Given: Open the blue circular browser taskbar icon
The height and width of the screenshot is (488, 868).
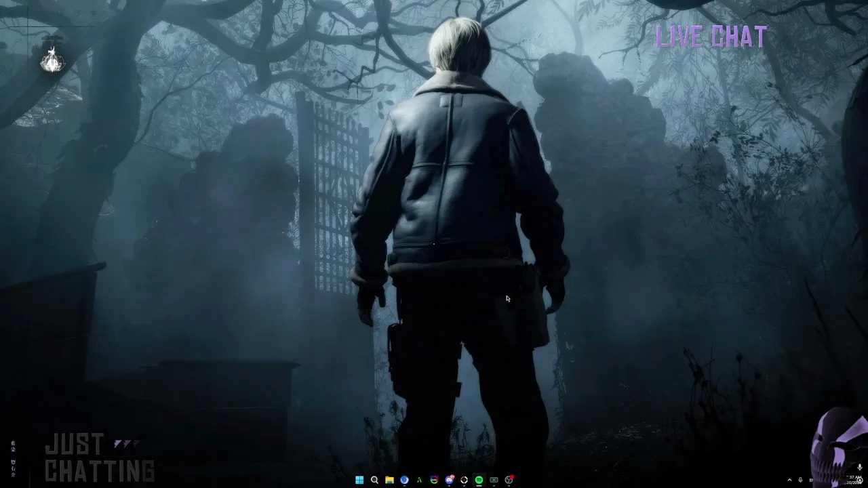Looking at the screenshot, I should coord(404,480).
